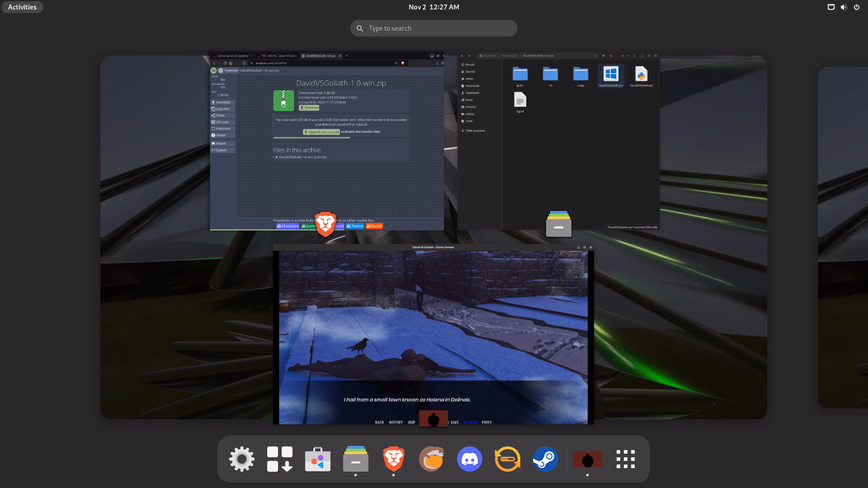Click Download in pixeldrain's left sidebar
Viewport: 868px width, 488px height.
(x=222, y=103)
